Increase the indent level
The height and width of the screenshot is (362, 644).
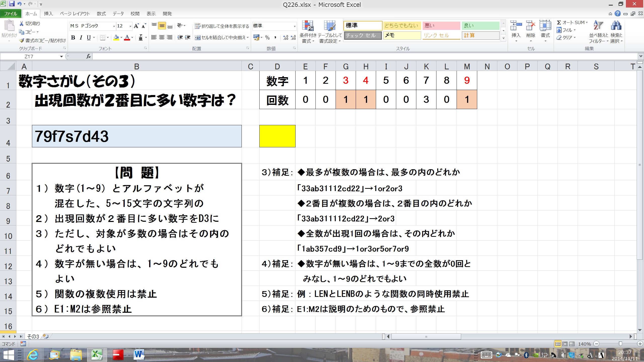click(188, 37)
